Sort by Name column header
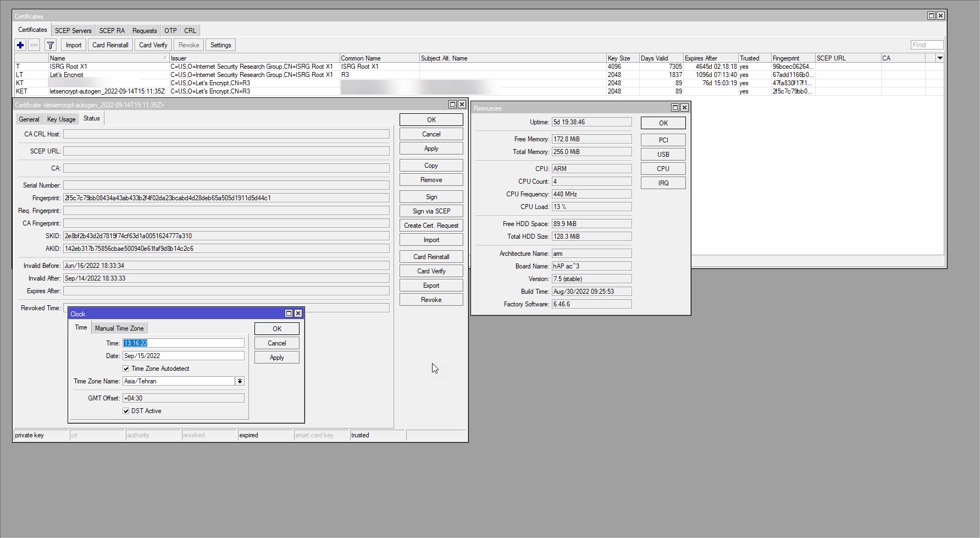Image resolution: width=980 pixels, height=538 pixels. click(x=109, y=58)
